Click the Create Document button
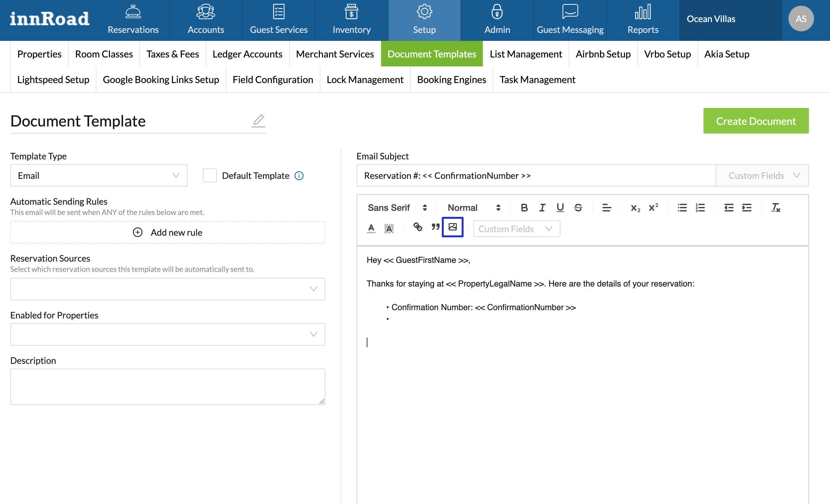 tap(756, 121)
